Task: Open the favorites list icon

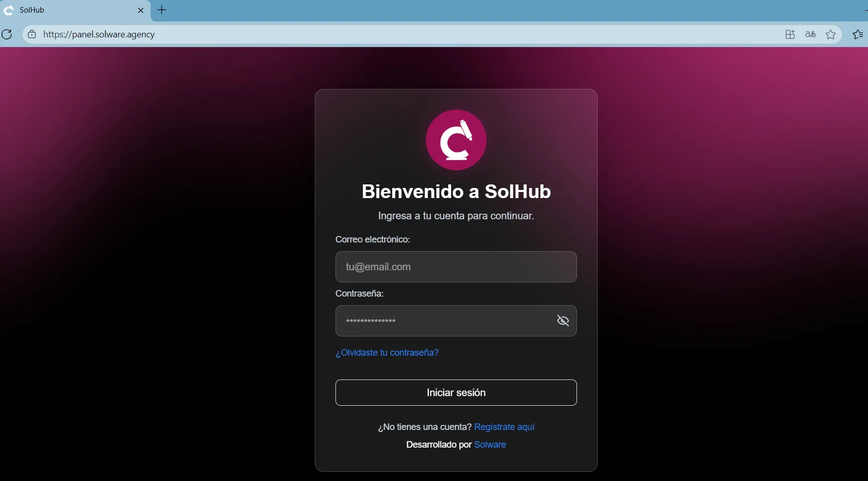Action: (x=858, y=34)
